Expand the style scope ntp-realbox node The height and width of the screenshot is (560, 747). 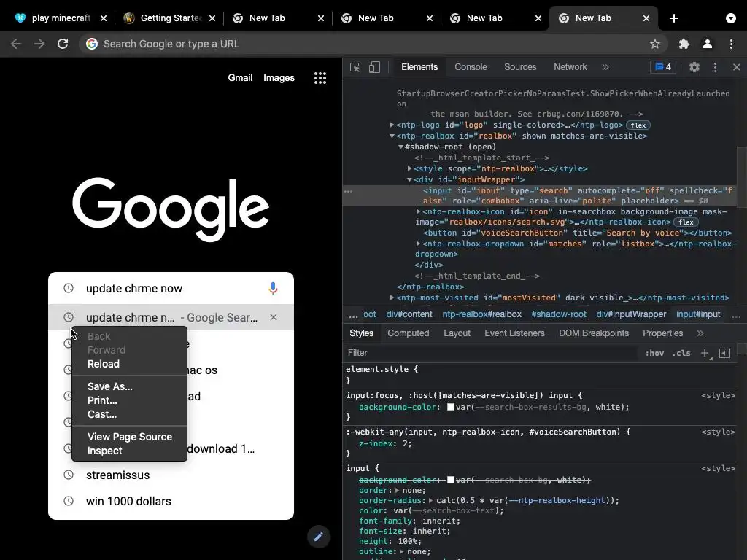pos(410,168)
